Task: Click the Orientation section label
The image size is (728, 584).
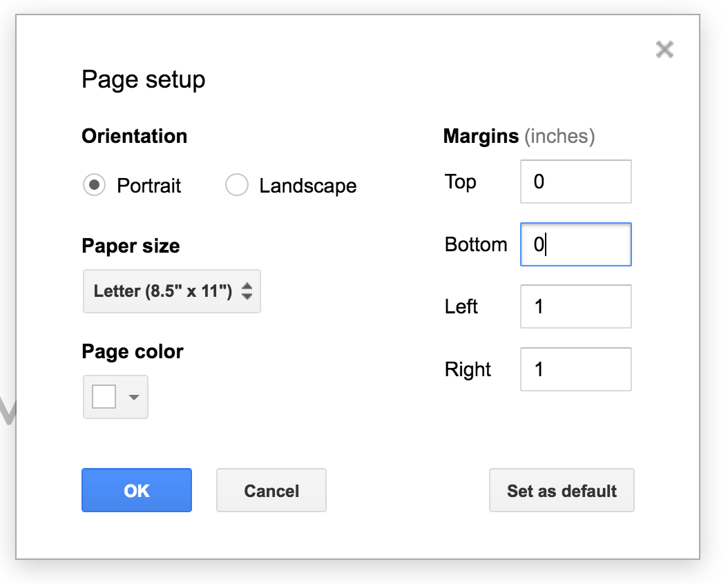Action: (x=135, y=136)
